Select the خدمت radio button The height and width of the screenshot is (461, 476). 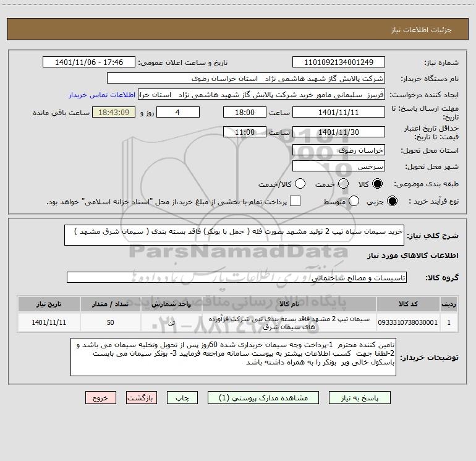click(x=343, y=184)
